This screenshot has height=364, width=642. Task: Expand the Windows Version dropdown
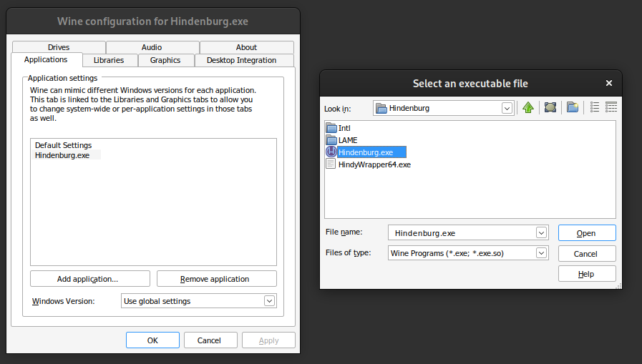(269, 301)
